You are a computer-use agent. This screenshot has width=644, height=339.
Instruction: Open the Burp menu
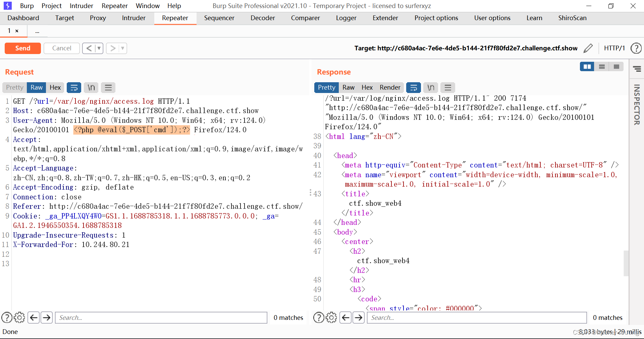point(27,6)
